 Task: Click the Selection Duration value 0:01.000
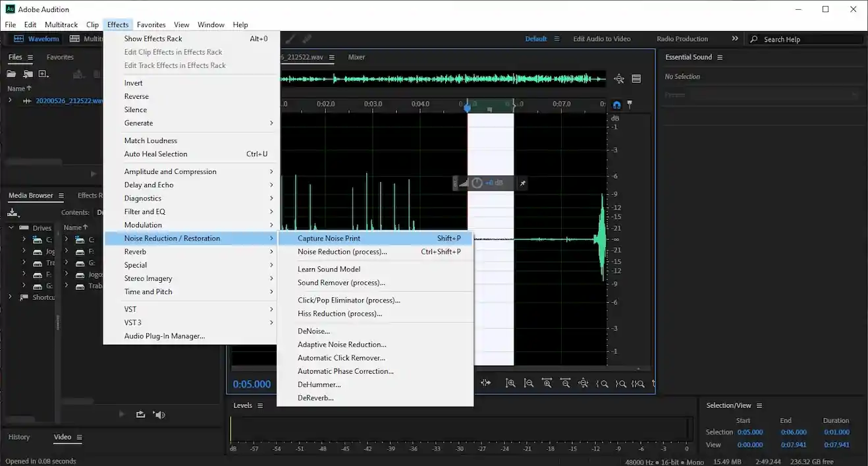(836, 432)
